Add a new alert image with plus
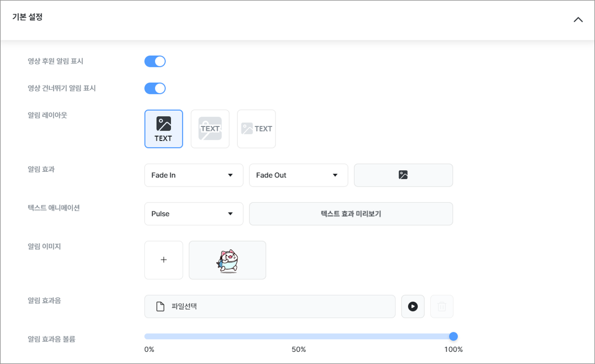This screenshot has width=595, height=364. 164,260
